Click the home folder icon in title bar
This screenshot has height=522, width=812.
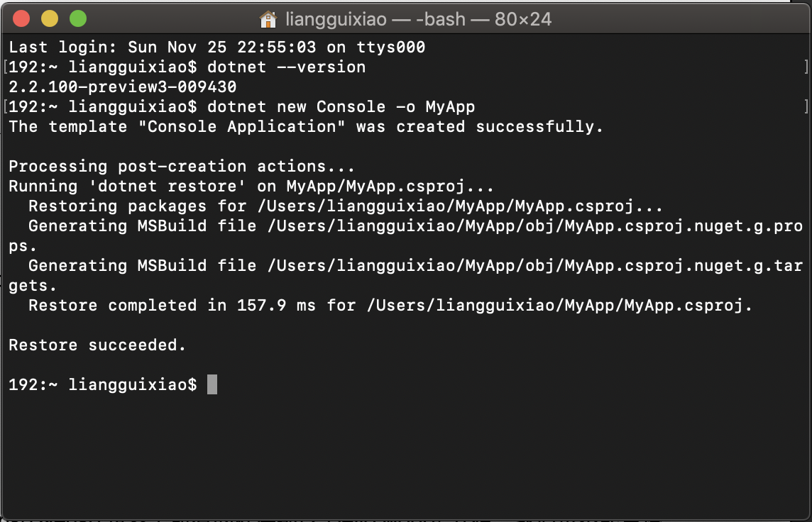coord(268,20)
